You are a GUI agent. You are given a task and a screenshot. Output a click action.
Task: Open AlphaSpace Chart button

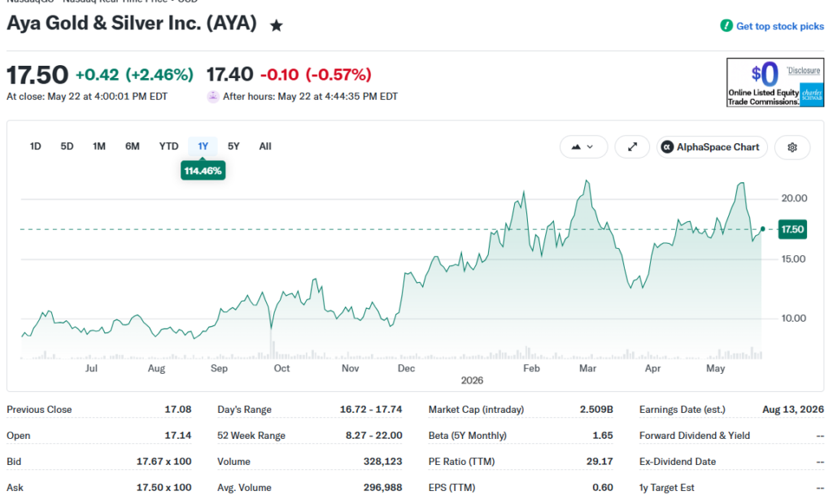click(712, 147)
